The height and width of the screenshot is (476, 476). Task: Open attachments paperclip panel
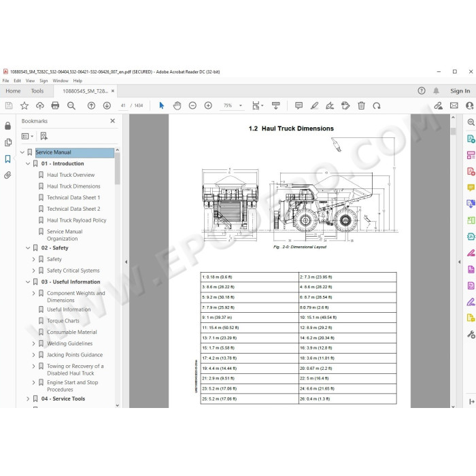[x=8, y=175]
